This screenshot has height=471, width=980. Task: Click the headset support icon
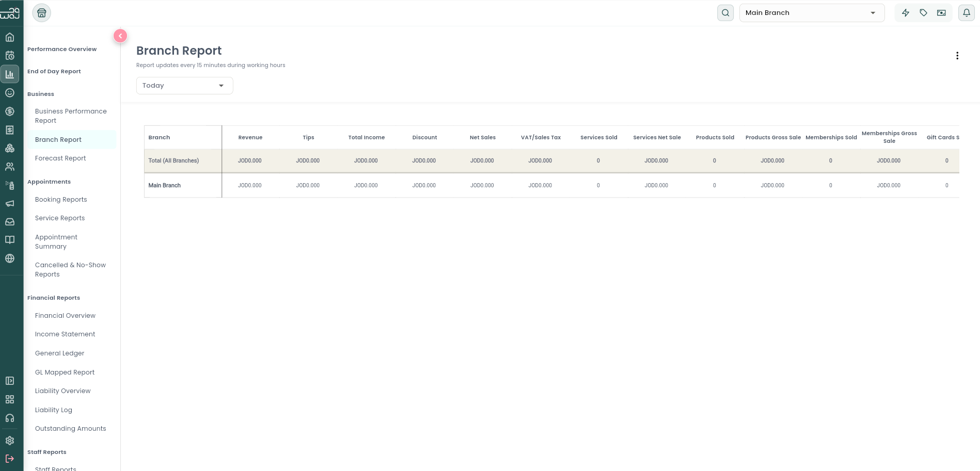(10, 418)
